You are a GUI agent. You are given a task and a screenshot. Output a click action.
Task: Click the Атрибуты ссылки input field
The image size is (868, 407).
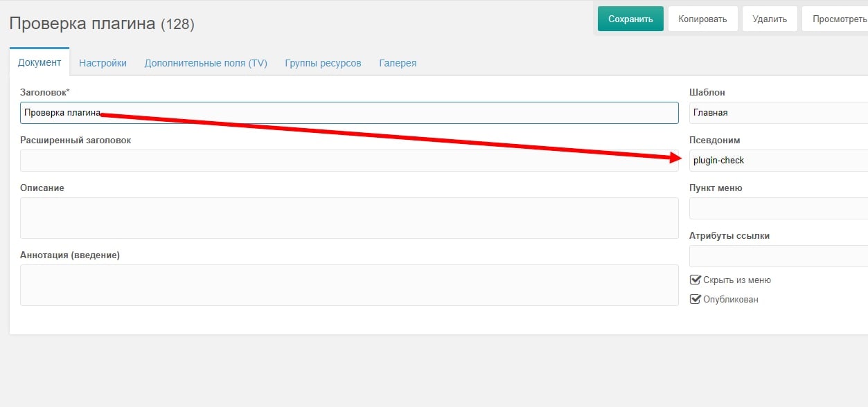779,256
